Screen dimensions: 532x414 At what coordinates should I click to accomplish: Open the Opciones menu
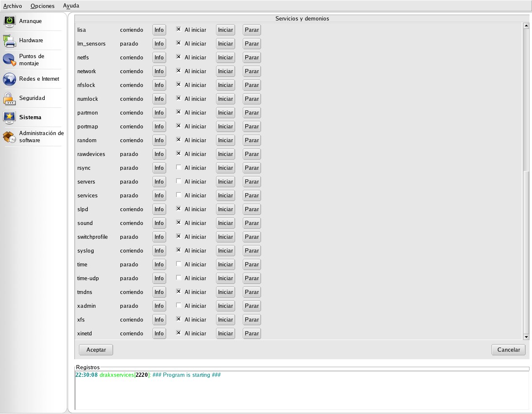[42, 6]
